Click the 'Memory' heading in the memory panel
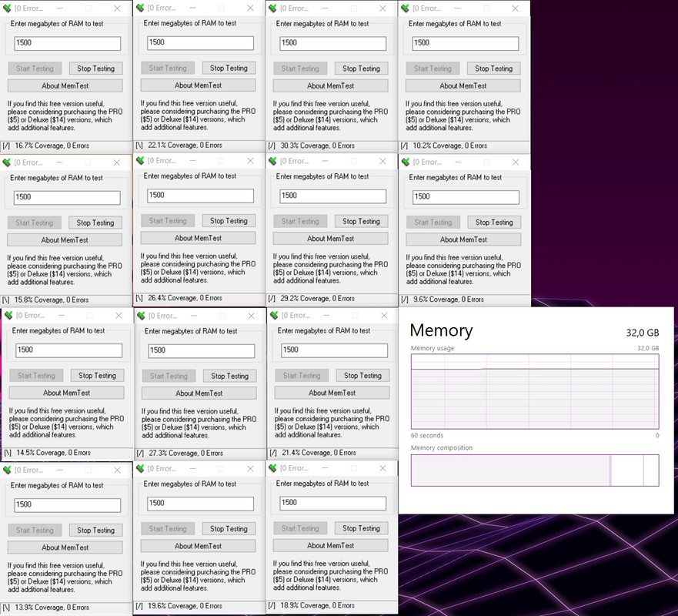678x616 pixels. tap(441, 330)
